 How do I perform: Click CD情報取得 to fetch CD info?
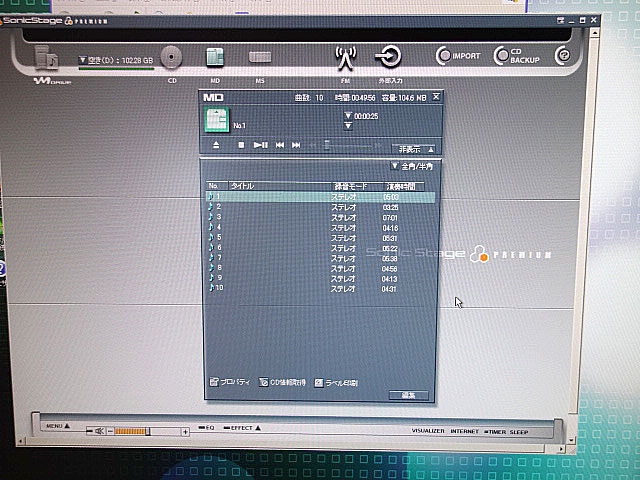click(x=282, y=382)
